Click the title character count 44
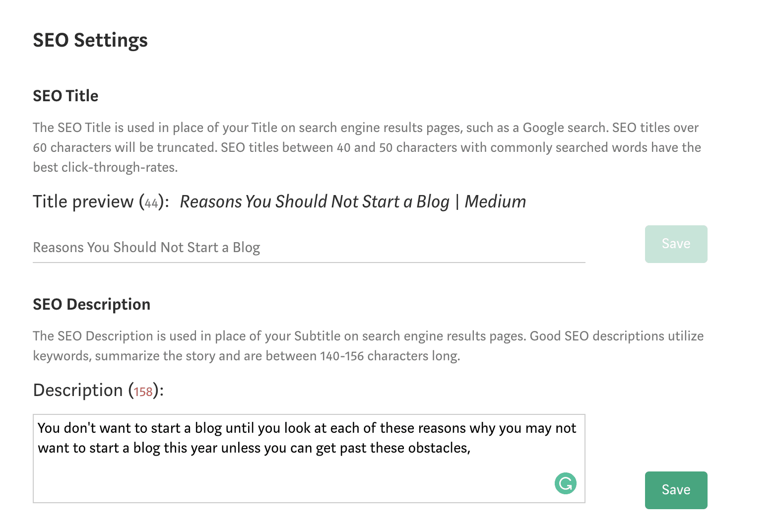 click(x=151, y=203)
